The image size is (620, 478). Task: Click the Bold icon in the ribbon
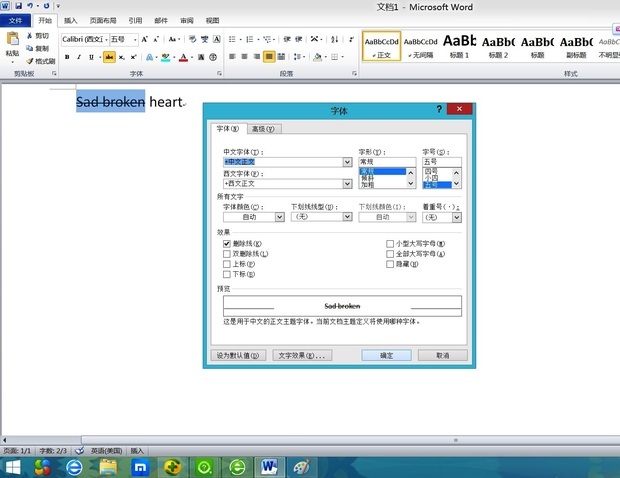click(66, 57)
